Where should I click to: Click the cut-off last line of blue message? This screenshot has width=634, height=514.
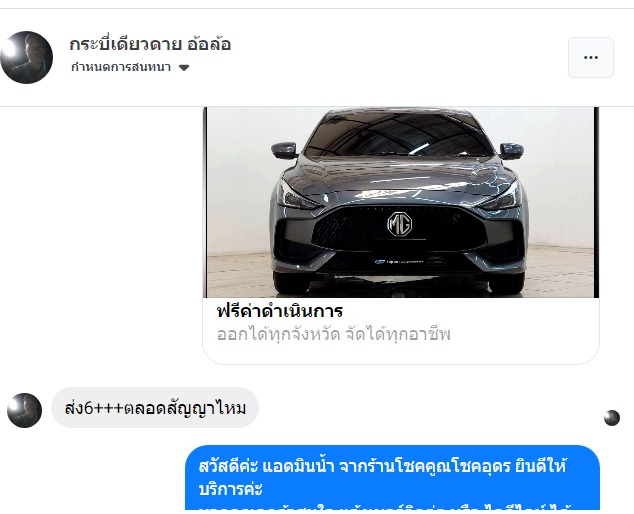[x=384, y=507]
